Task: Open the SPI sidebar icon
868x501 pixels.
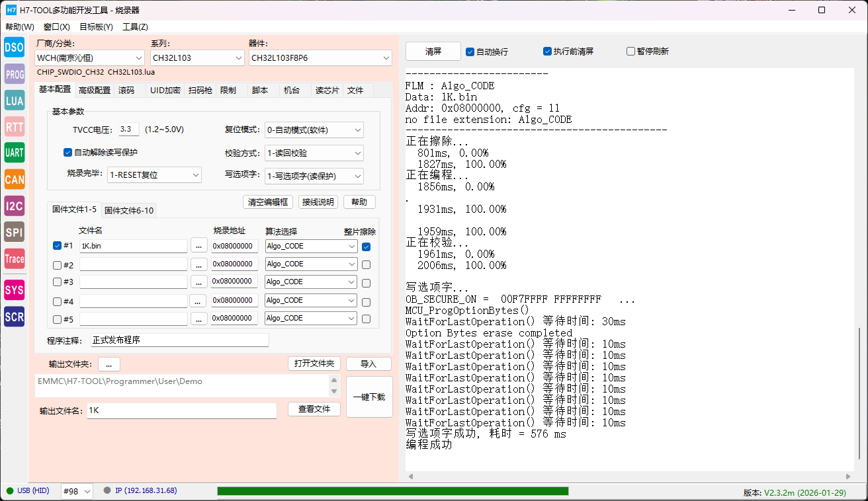Action: click(14, 232)
